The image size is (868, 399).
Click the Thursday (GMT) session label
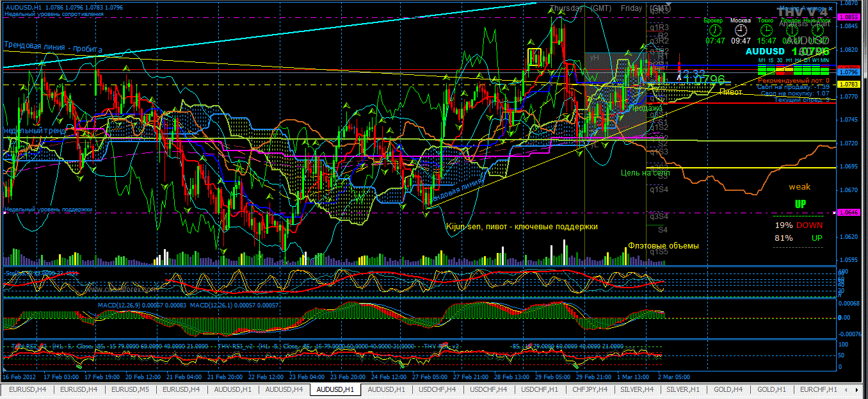pyautogui.click(x=580, y=8)
